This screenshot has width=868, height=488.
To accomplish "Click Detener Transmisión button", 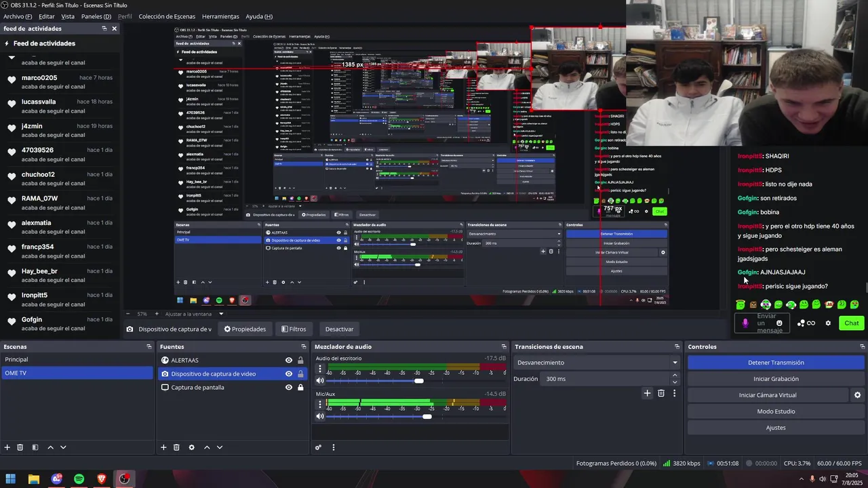I will pos(776,363).
